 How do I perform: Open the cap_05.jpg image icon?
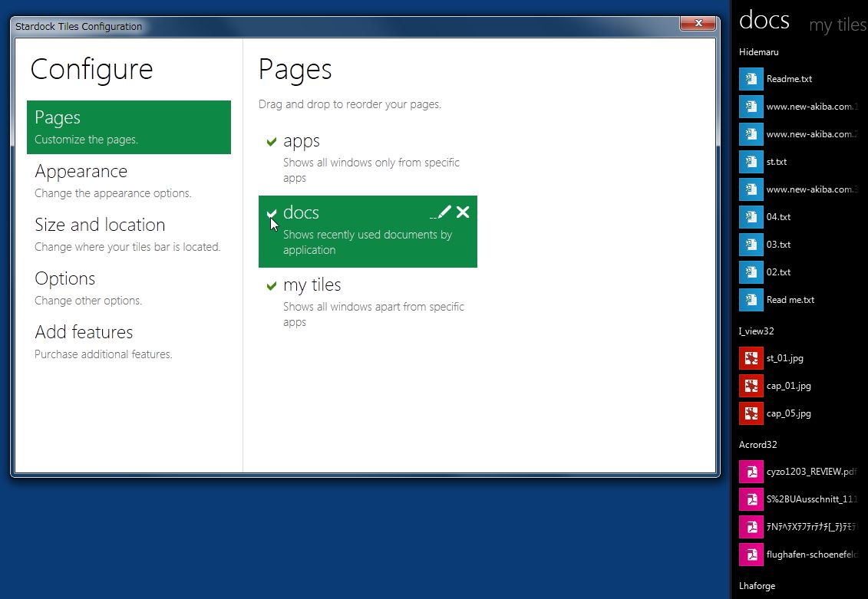[x=751, y=413]
